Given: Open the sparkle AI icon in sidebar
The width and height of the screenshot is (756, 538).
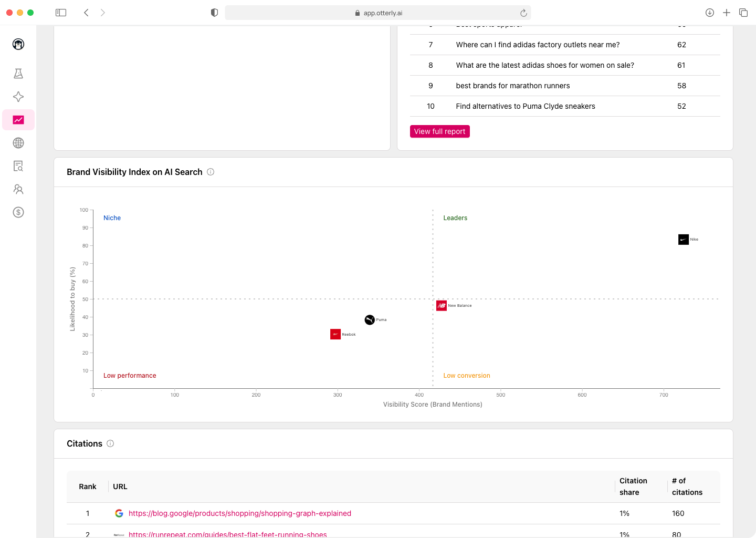Looking at the screenshot, I should (x=18, y=97).
